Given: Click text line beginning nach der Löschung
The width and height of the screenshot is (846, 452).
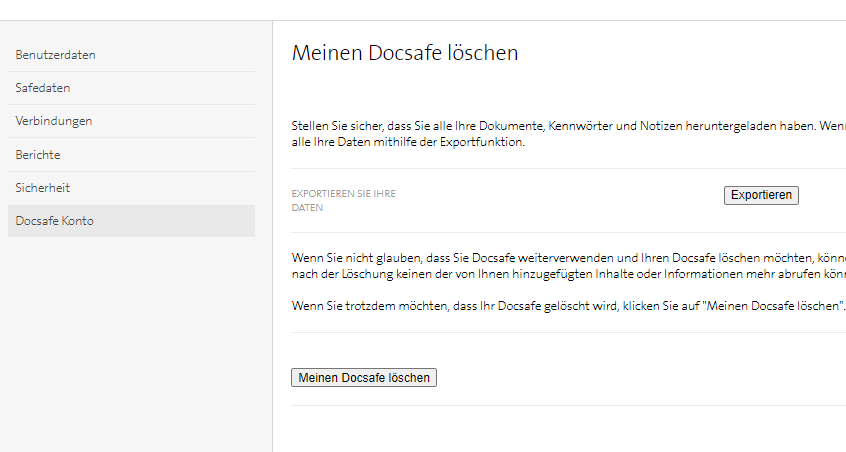Looking at the screenshot, I should pos(560,274).
